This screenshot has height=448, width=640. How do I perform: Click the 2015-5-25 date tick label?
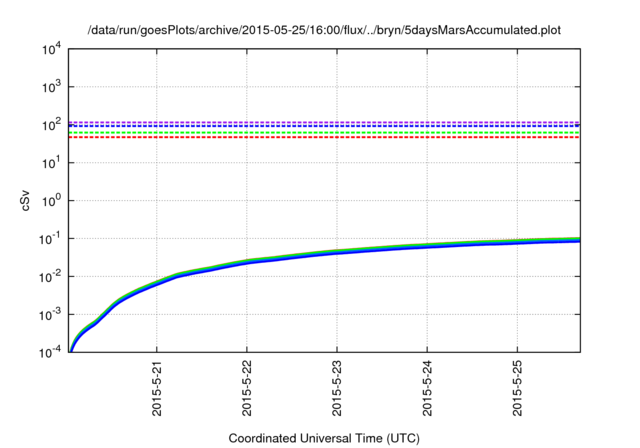tap(518, 388)
